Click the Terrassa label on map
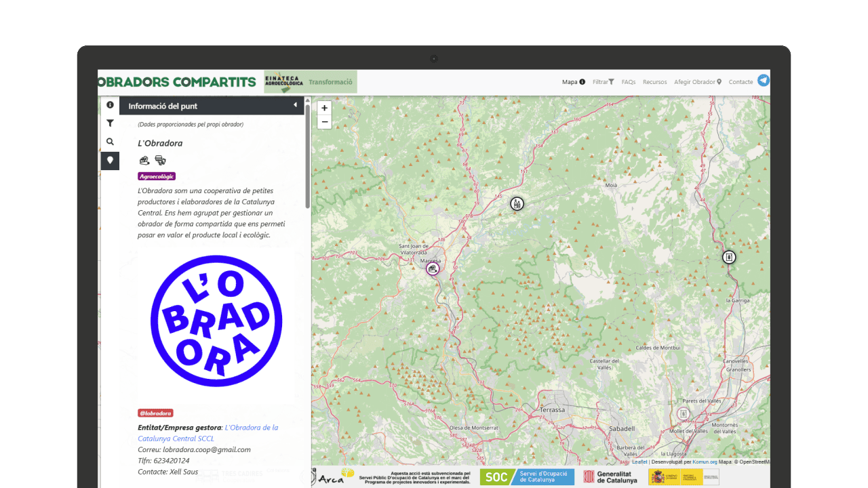Image resolution: width=868 pixels, height=488 pixels. click(x=553, y=410)
